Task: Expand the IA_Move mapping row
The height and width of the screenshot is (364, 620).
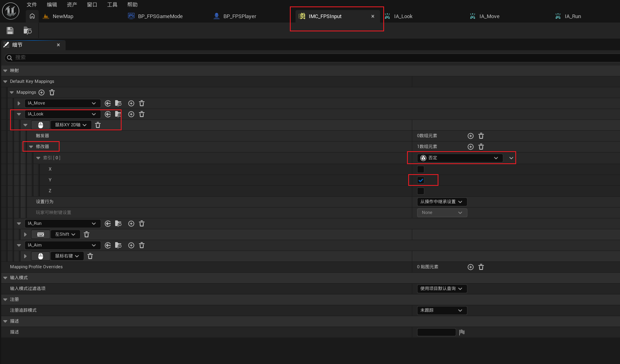Action: coord(19,103)
